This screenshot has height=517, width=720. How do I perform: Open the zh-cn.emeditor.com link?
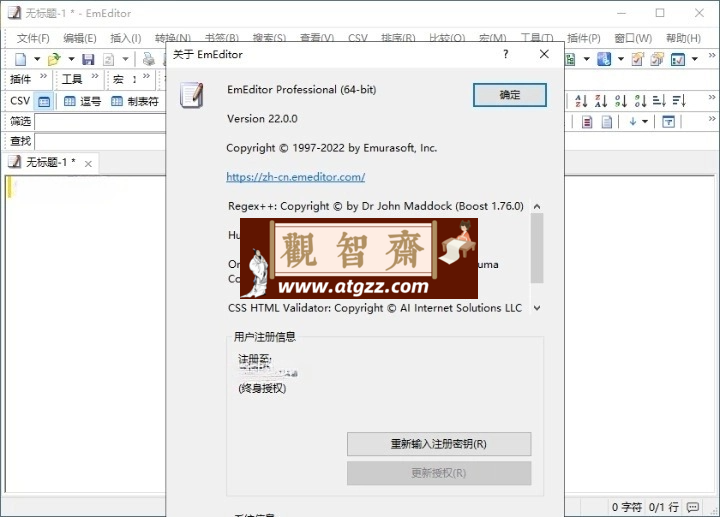click(x=296, y=177)
